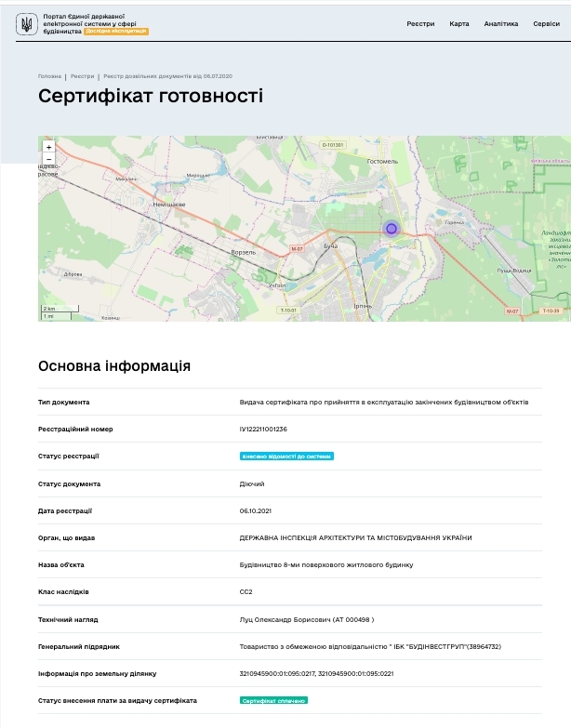The image size is (571, 728).
Task: Select consequence class CC2 value
Action: (x=246, y=592)
